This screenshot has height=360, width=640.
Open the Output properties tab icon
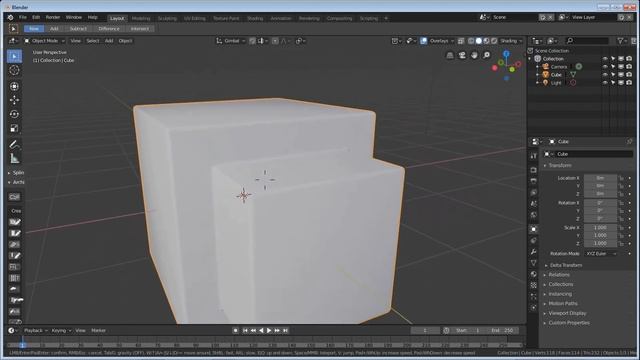533,181
